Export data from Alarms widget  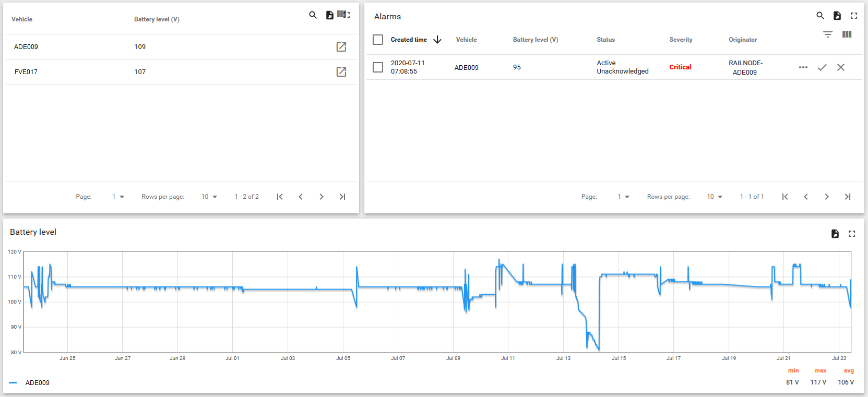837,16
